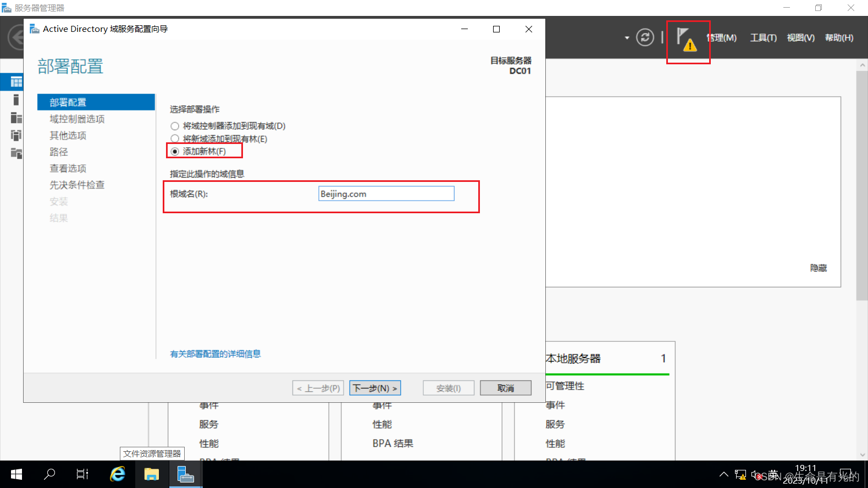The image size is (868, 488).
Task: Open the AD DS role icon in sidebar
Action: [x=16, y=135]
